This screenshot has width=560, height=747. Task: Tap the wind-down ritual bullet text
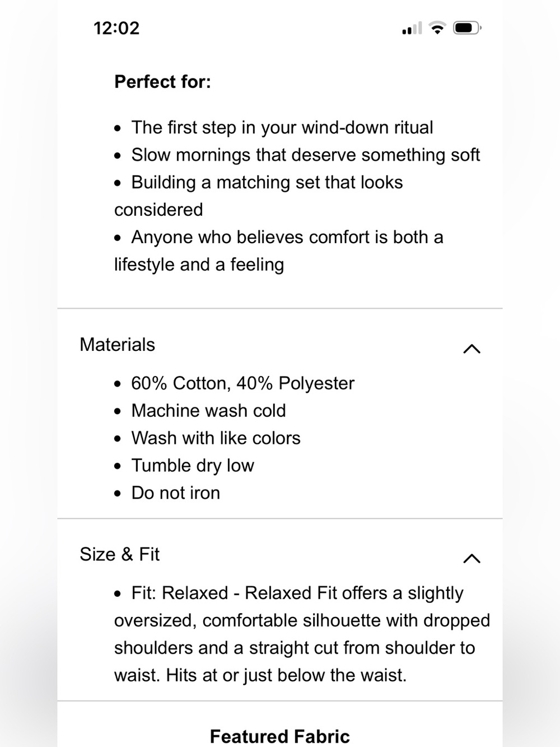tap(282, 128)
